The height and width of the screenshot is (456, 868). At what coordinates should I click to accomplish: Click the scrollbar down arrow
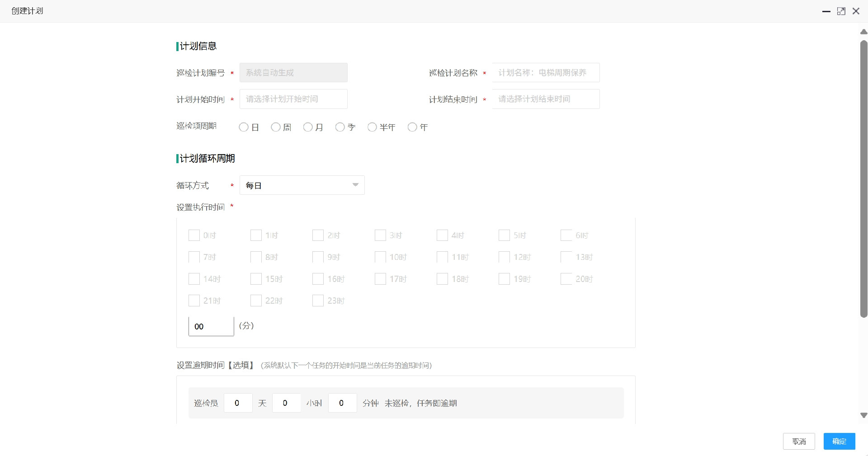863,415
